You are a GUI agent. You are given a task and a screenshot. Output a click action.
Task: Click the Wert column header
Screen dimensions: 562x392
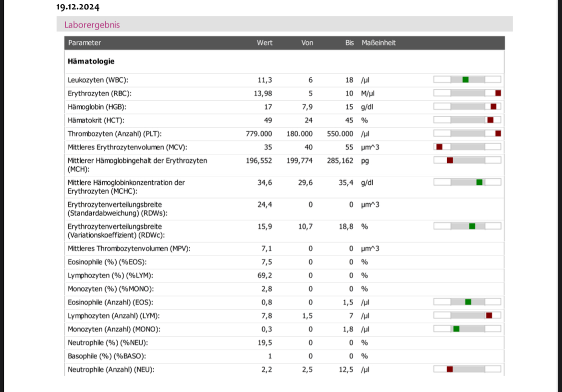tap(265, 43)
